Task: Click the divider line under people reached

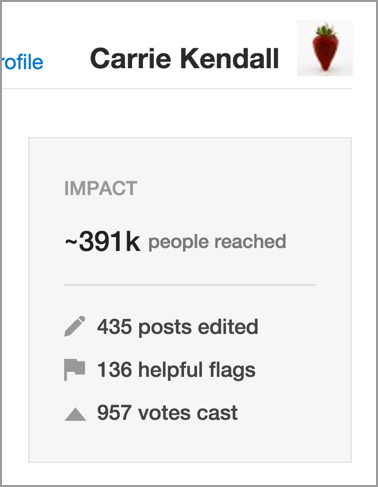Action: pos(190,285)
